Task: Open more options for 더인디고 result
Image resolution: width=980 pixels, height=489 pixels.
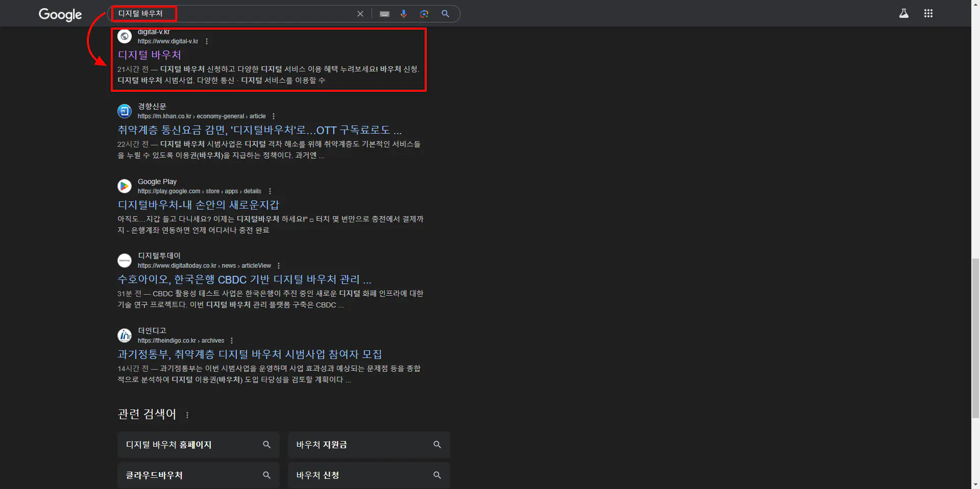Action: [x=232, y=341]
